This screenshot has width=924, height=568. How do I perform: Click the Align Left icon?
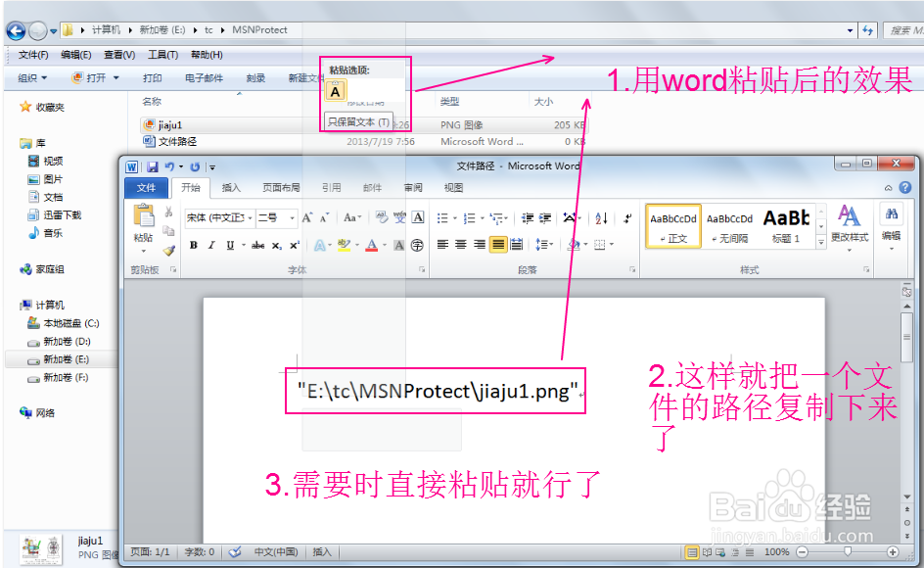443,244
